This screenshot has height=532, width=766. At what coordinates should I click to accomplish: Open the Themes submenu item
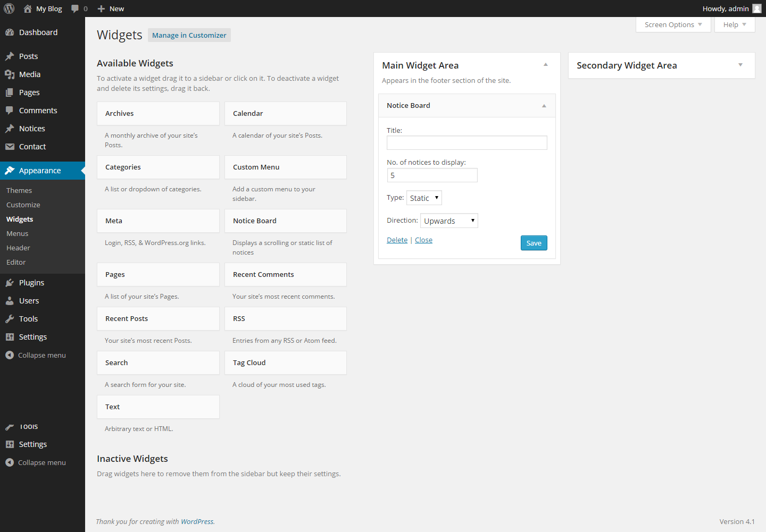tap(19, 190)
